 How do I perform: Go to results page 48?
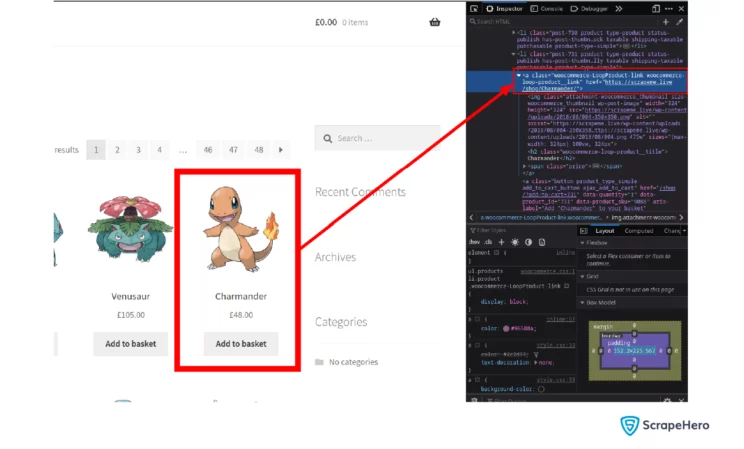pyautogui.click(x=259, y=150)
